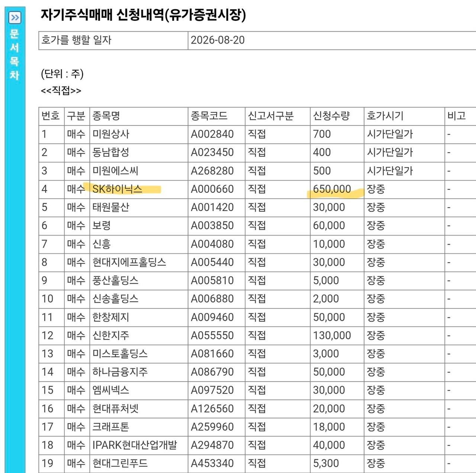476x473 pixels.
Task: Click stock code A126560
Action: [x=212, y=409]
